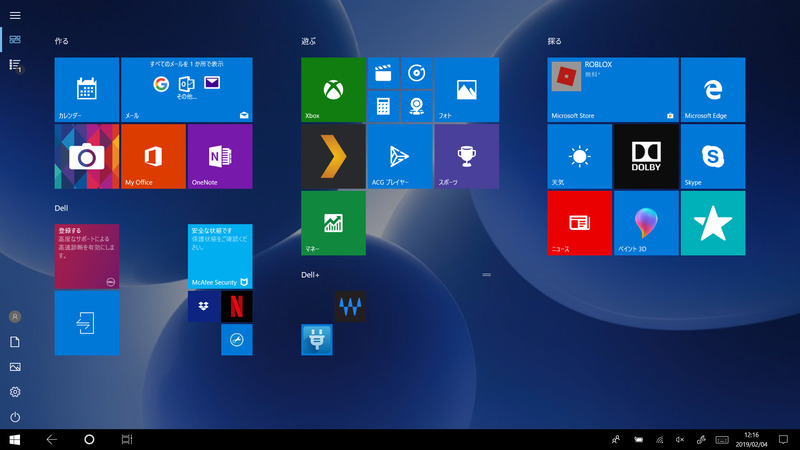Open the Power options button

pyautogui.click(x=15, y=417)
